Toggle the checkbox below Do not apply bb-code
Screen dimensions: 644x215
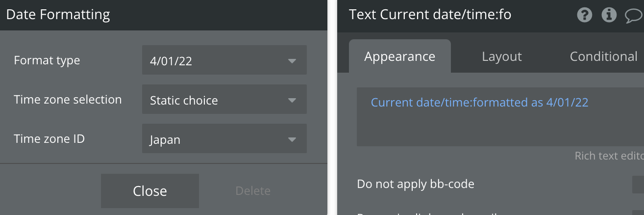pyautogui.click(x=638, y=212)
